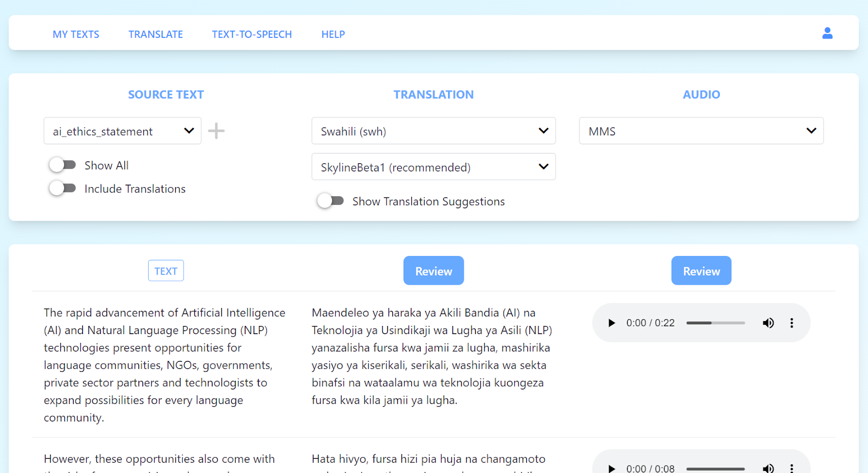
Task: Click the TRANSLATION column heading
Action: [x=433, y=94]
